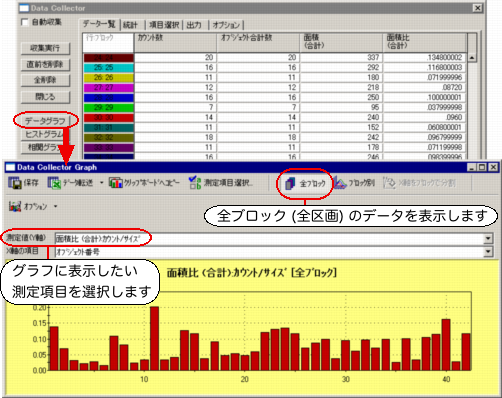The height and width of the screenshot is (398, 502).
Task: Click the データ転送 transfer icon
Action: (x=54, y=183)
